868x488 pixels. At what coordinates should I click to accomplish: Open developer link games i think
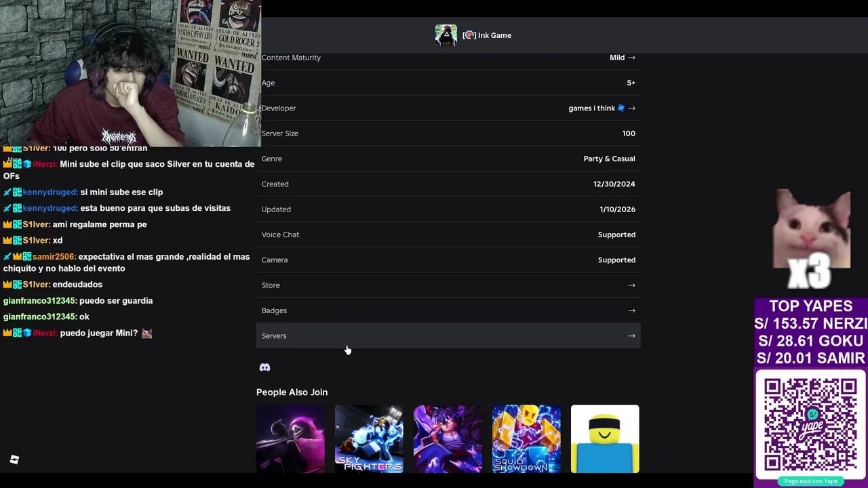(591, 108)
